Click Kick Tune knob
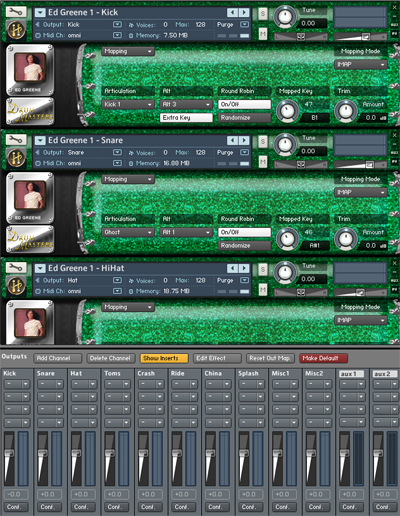 [x=285, y=17]
